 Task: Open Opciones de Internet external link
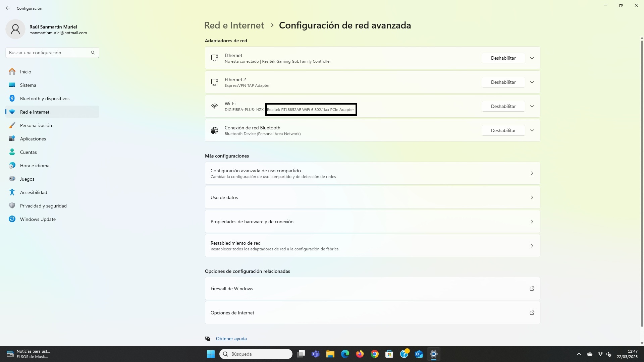[532, 313]
